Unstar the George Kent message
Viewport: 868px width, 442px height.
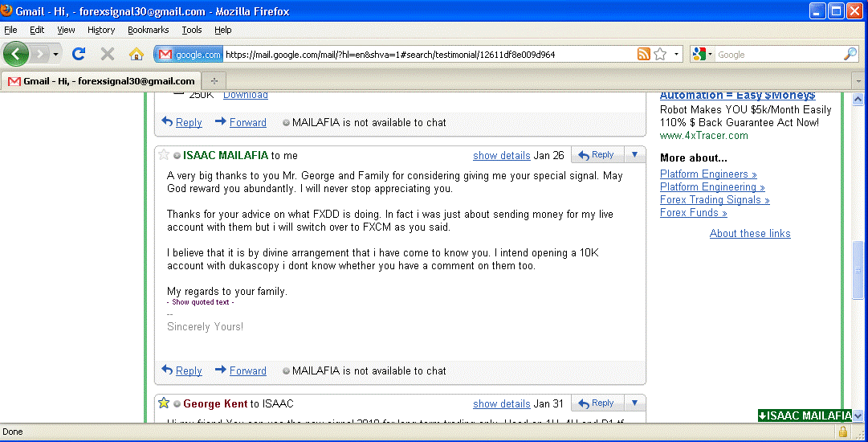[x=163, y=403]
